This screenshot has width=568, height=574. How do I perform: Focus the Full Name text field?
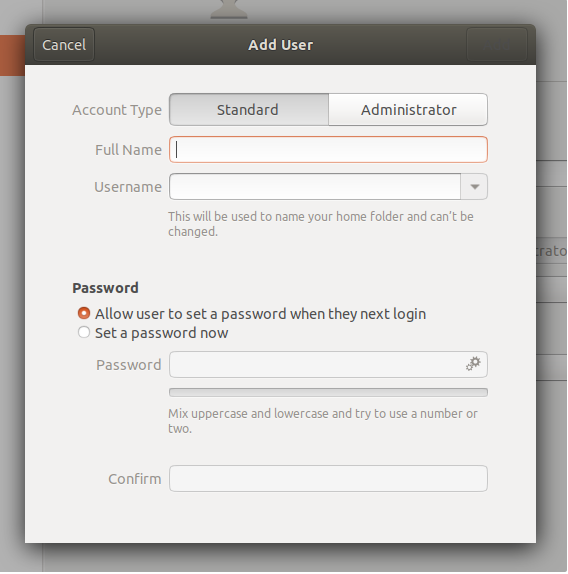tap(328, 150)
